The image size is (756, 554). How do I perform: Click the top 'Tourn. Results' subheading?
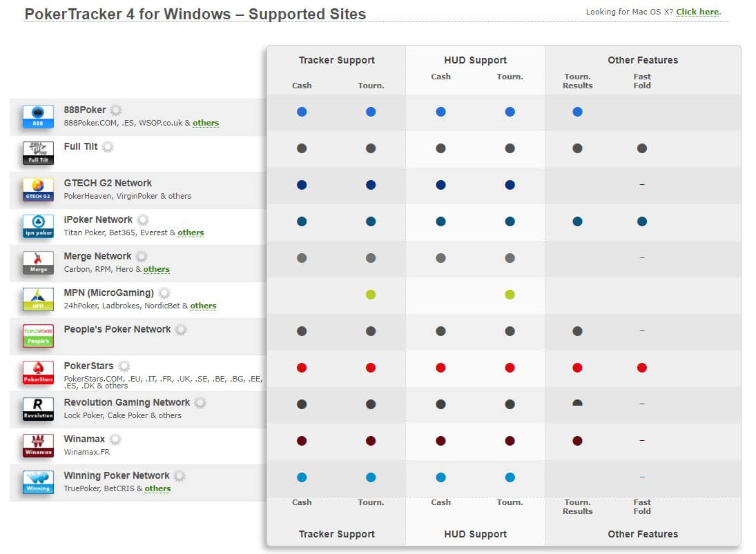[x=578, y=81]
